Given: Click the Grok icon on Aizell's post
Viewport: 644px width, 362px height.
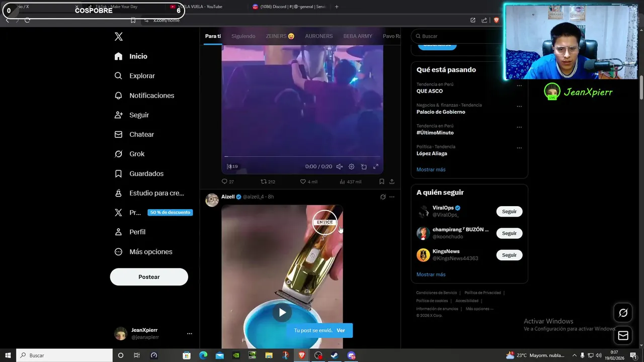Looking at the screenshot, I should [x=383, y=197].
